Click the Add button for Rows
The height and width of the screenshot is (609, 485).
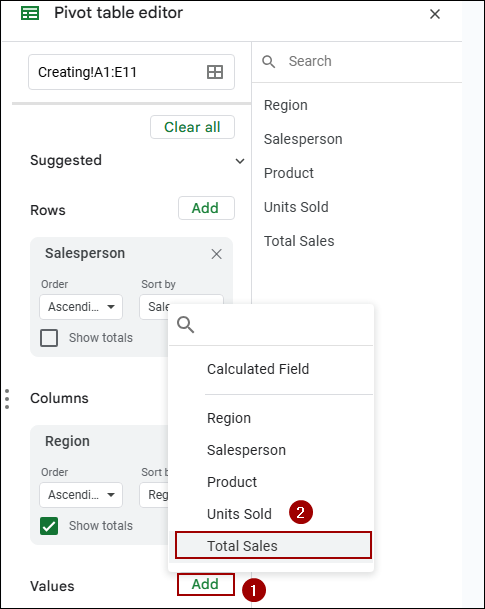pyautogui.click(x=206, y=208)
